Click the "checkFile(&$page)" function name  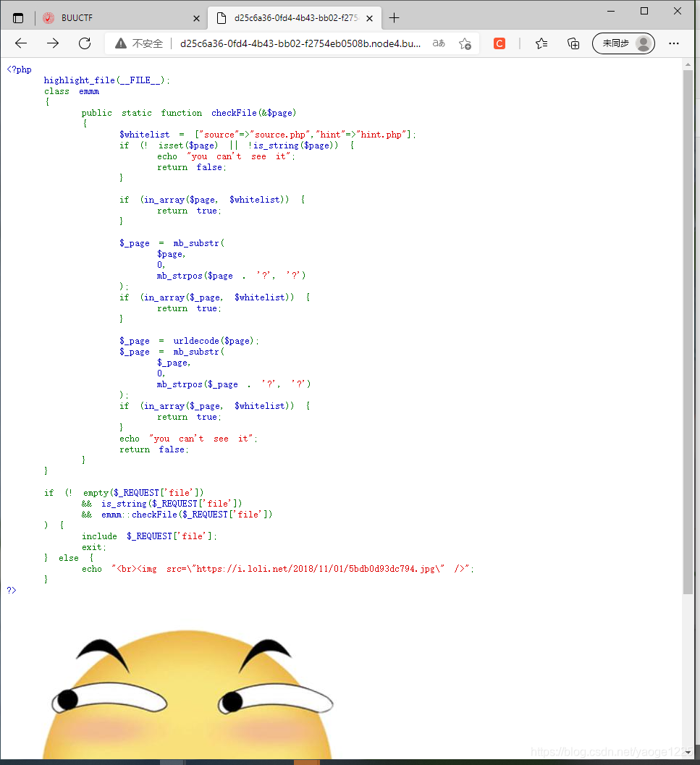[253, 113]
